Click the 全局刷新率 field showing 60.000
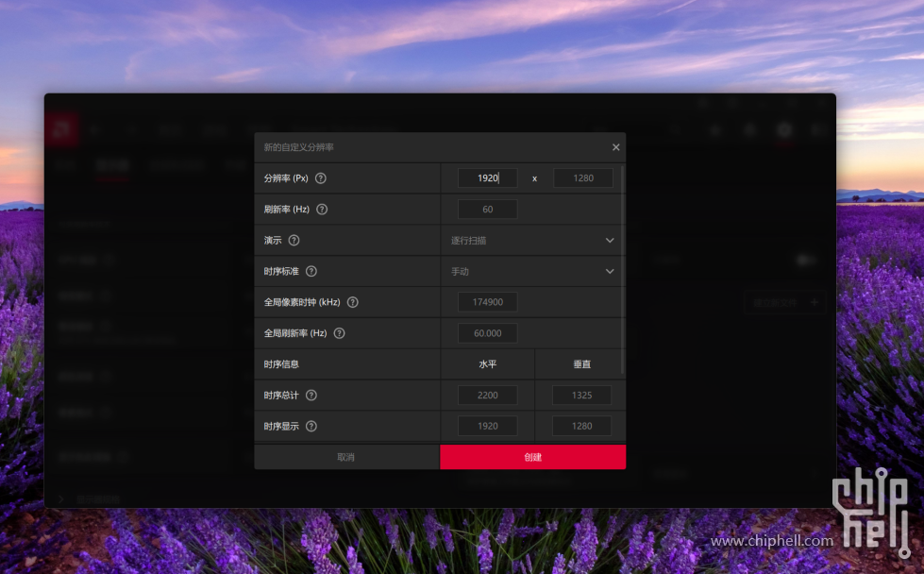Viewport: 924px width, 574px height. tap(487, 333)
